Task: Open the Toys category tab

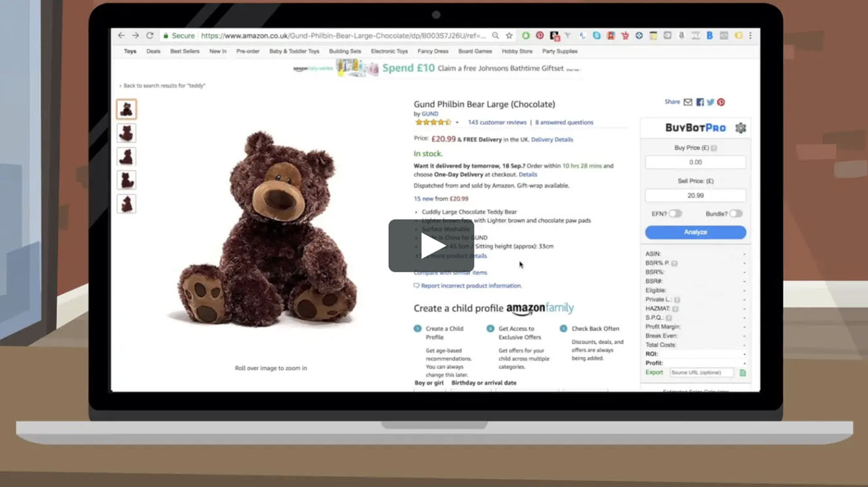Action: (131, 51)
